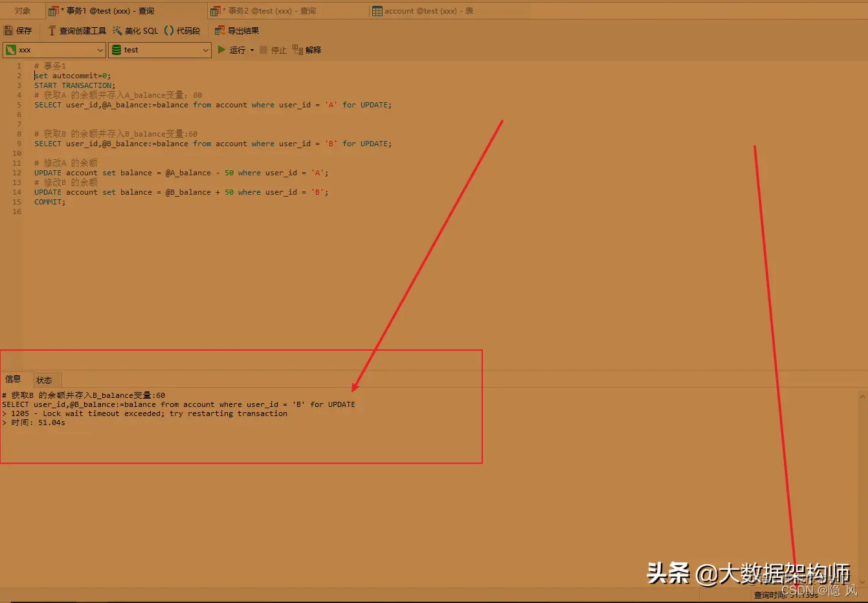Image resolution: width=868 pixels, height=603 pixels.
Task: Click the results panel scrollbar
Action: (862, 485)
